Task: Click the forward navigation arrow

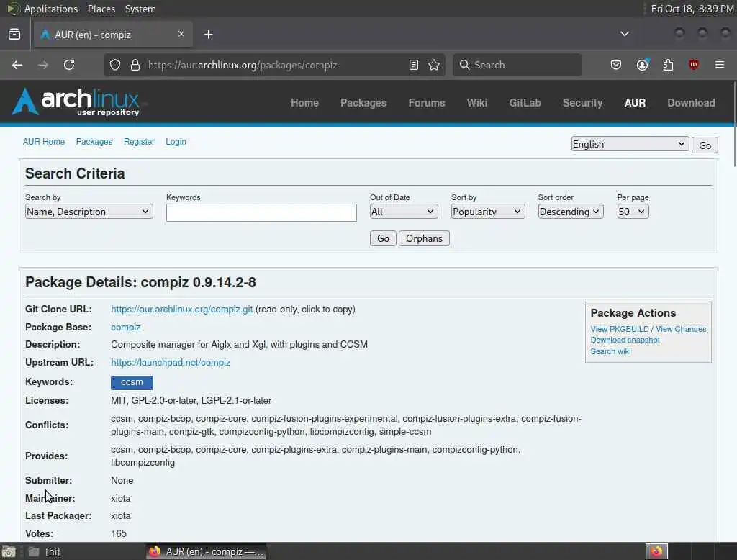Action: (43, 65)
